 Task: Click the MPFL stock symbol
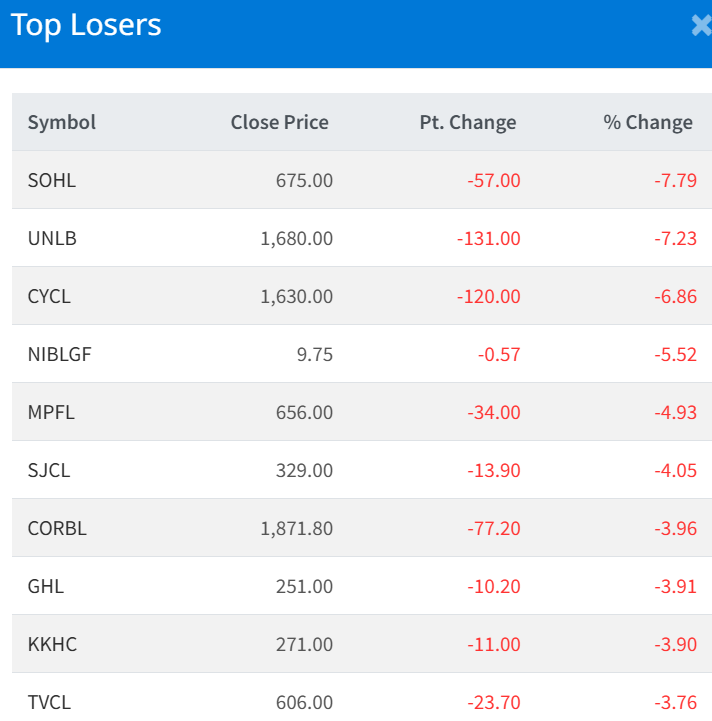click(51, 413)
